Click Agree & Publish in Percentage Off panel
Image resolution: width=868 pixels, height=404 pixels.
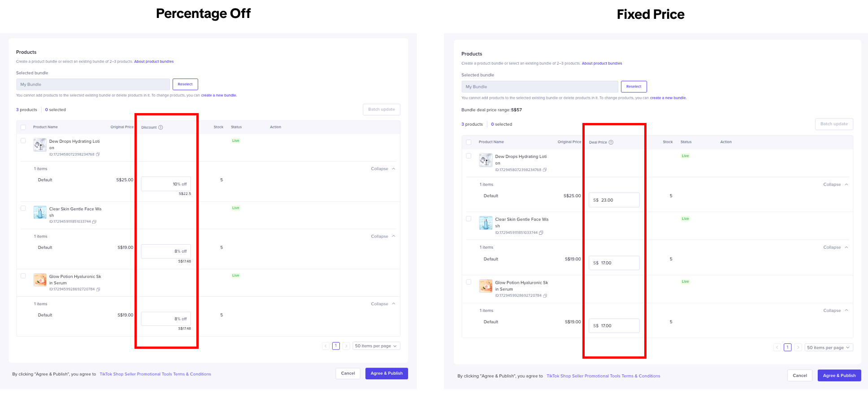(x=386, y=373)
